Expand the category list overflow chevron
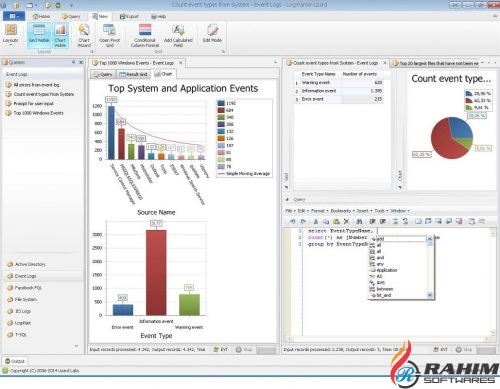 pyautogui.click(x=76, y=346)
